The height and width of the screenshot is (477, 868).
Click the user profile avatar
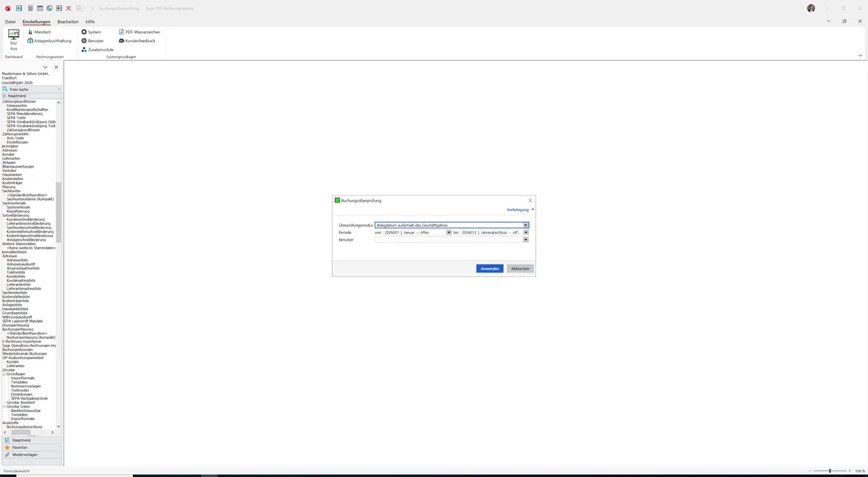[x=811, y=8]
